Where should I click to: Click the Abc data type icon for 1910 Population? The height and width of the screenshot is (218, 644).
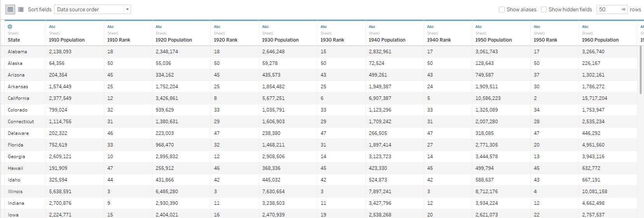click(52, 27)
